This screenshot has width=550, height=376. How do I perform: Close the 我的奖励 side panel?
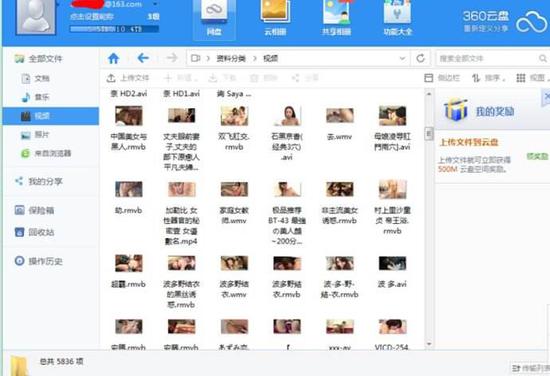point(546,96)
